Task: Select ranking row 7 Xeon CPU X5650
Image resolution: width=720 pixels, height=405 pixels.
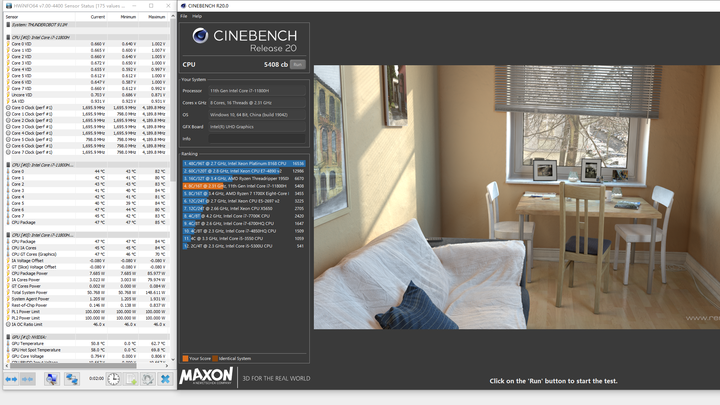Action: click(244, 208)
